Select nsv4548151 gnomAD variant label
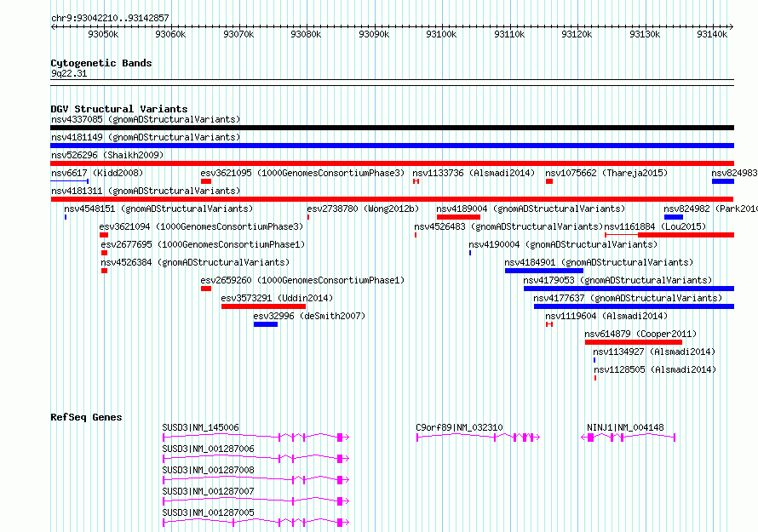Image resolution: width=758 pixels, height=532 pixels. [x=158, y=209]
